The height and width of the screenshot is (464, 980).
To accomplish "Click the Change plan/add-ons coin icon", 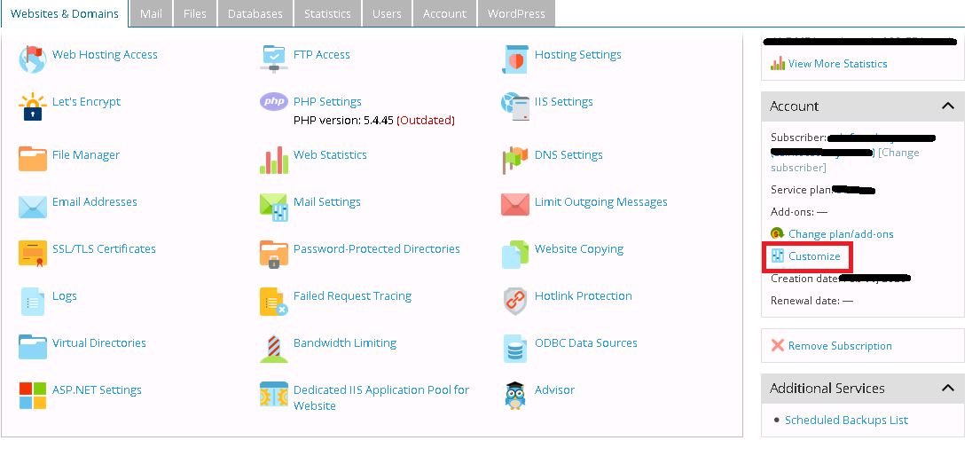I will 778,233.
